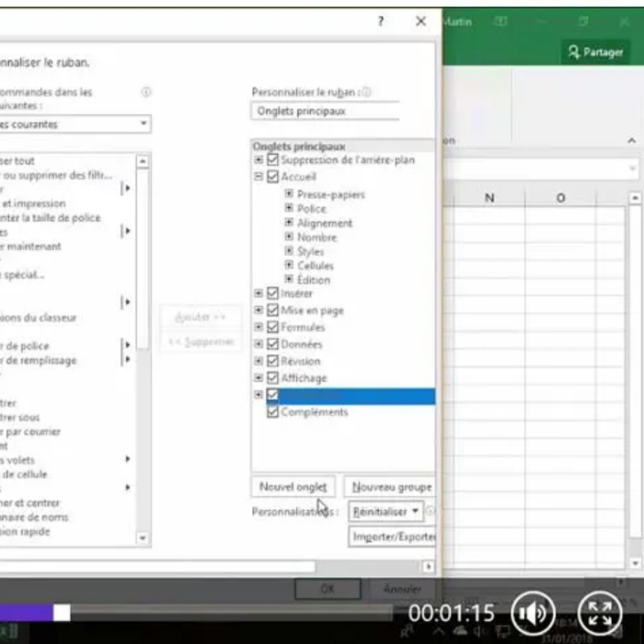Image resolution: width=644 pixels, height=644 pixels.
Task: Expand the Police group
Action: 289,208
